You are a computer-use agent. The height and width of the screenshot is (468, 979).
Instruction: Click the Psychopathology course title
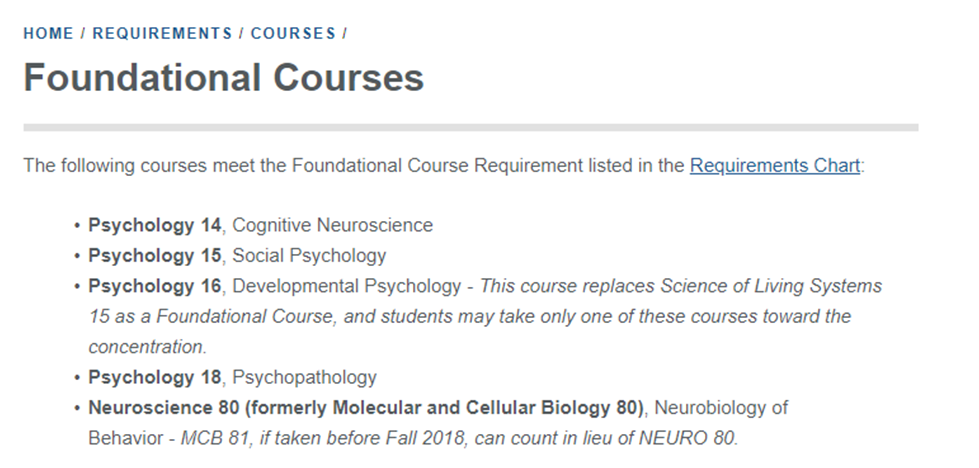(x=304, y=378)
